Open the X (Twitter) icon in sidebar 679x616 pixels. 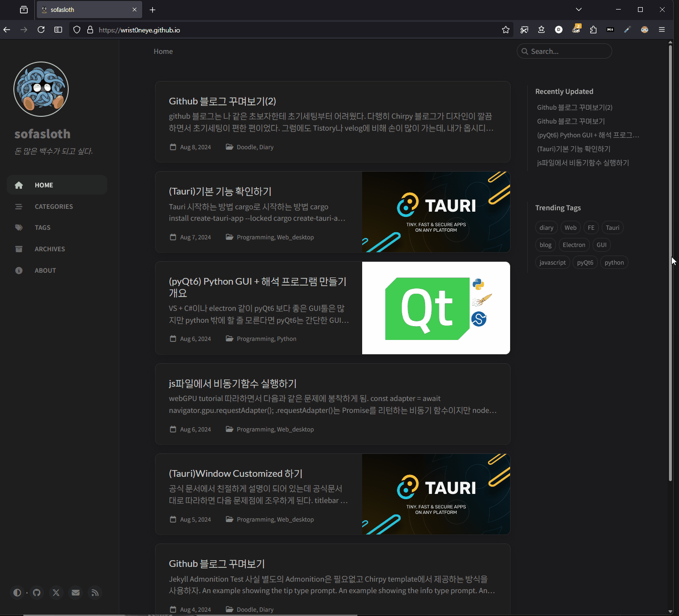tap(56, 593)
